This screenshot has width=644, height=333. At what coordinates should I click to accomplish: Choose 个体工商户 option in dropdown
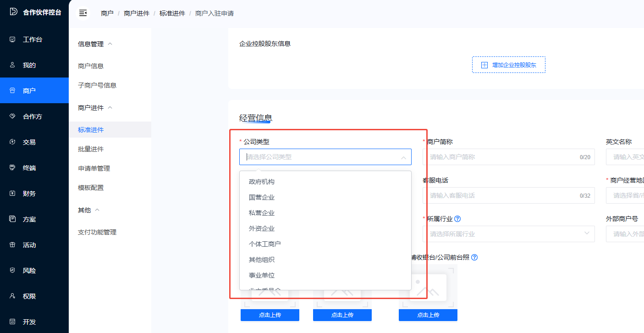click(264, 244)
